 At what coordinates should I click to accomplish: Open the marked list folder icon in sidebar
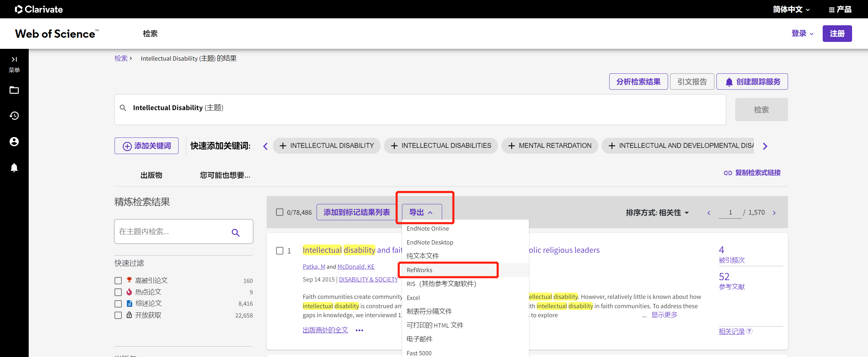tap(14, 90)
